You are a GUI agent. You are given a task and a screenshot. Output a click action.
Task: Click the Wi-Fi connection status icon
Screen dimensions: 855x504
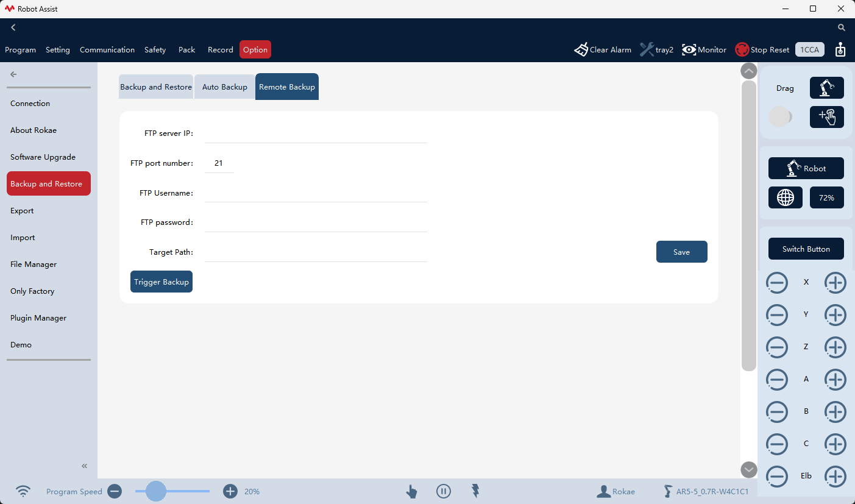[x=23, y=491]
